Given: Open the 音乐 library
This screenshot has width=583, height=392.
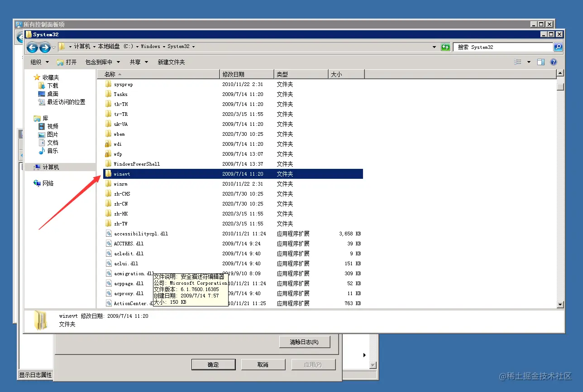Looking at the screenshot, I should point(48,151).
